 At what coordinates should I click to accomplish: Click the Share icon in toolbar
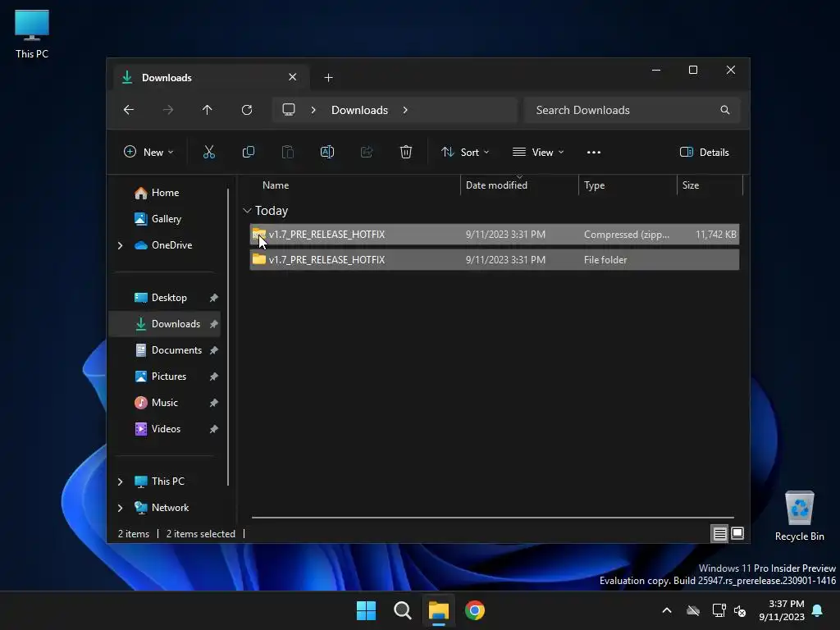coord(367,152)
